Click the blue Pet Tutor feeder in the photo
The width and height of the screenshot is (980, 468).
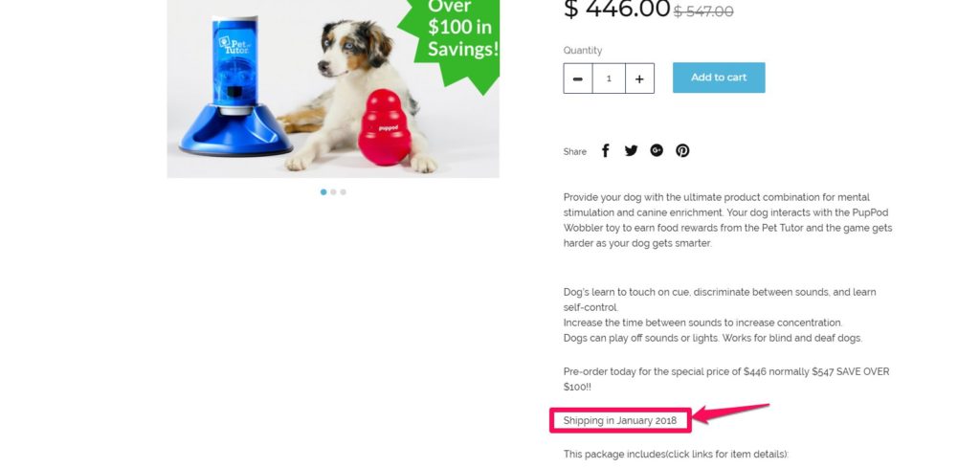[x=235, y=87]
